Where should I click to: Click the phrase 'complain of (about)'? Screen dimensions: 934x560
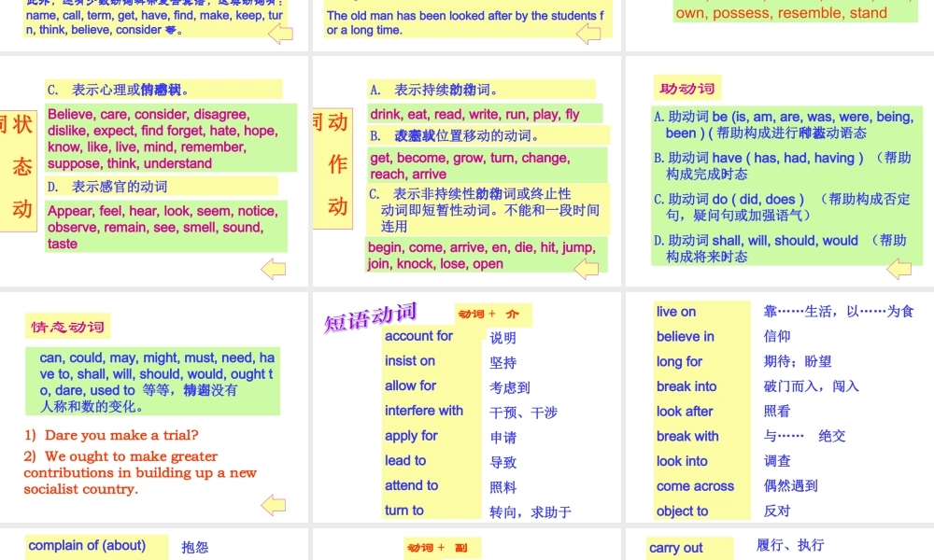coord(87,546)
